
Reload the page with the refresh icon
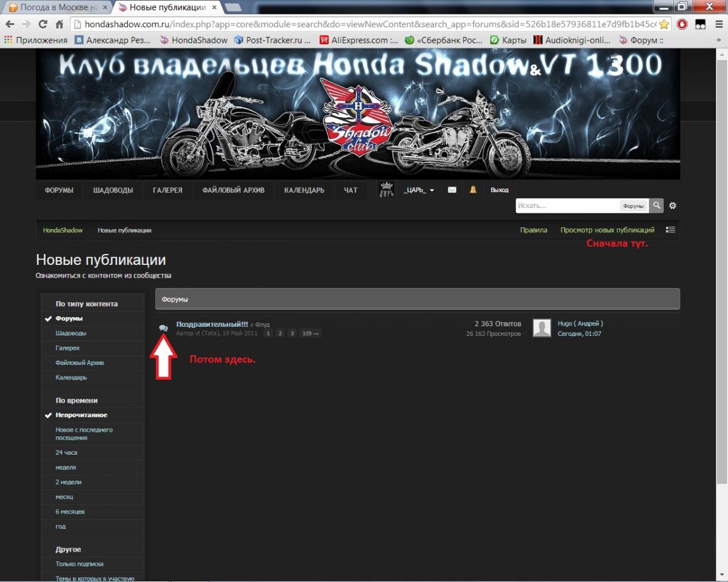click(42, 24)
